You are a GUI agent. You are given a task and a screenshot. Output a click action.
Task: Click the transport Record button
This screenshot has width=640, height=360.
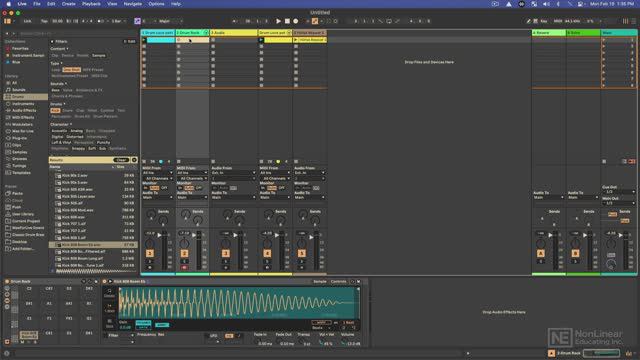296,21
